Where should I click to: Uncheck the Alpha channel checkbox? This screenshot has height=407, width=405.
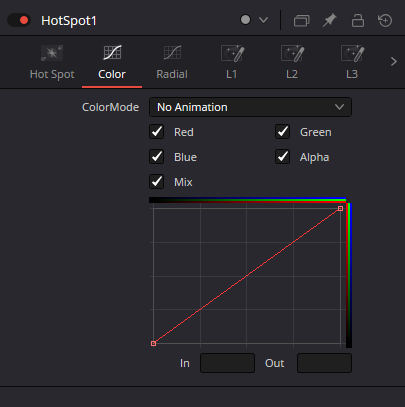pyautogui.click(x=283, y=157)
